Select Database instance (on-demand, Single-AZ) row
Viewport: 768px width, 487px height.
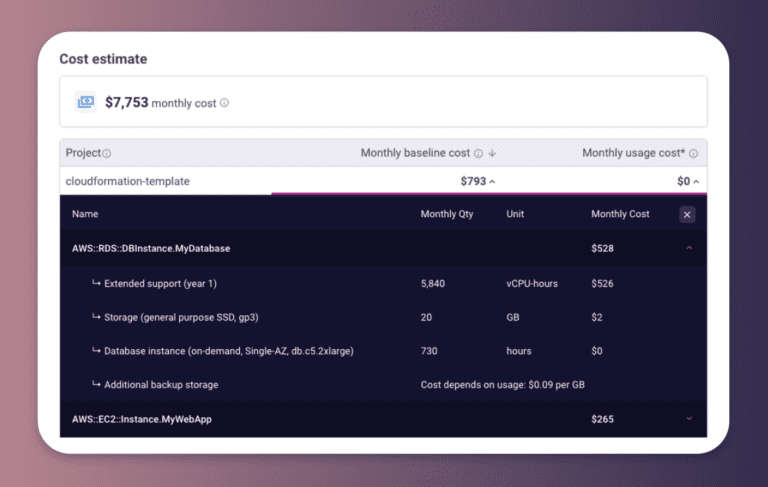pyautogui.click(x=383, y=351)
